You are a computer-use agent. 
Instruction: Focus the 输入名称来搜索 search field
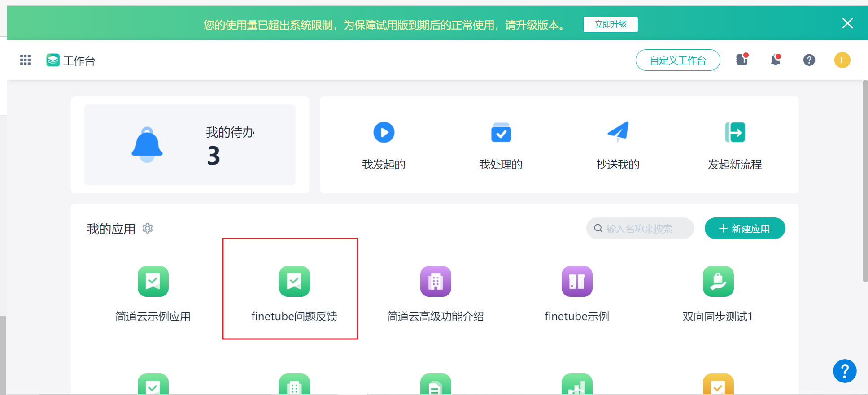coord(640,228)
